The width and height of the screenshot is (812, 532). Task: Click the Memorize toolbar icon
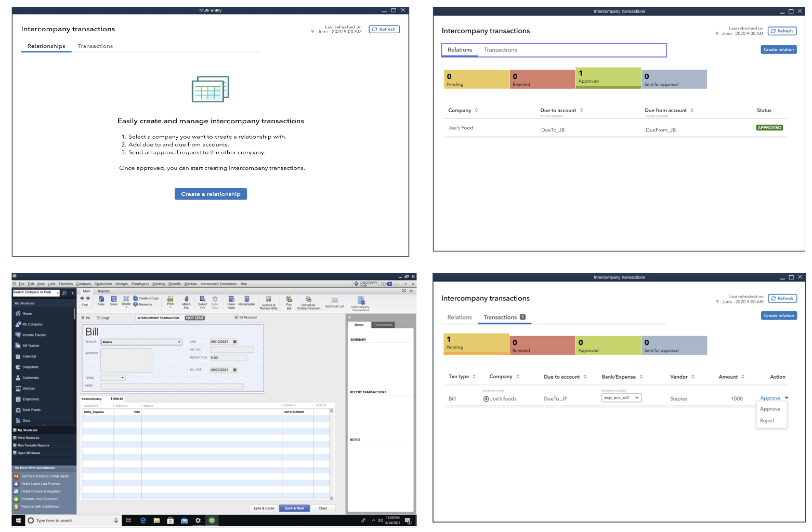point(143,304)
